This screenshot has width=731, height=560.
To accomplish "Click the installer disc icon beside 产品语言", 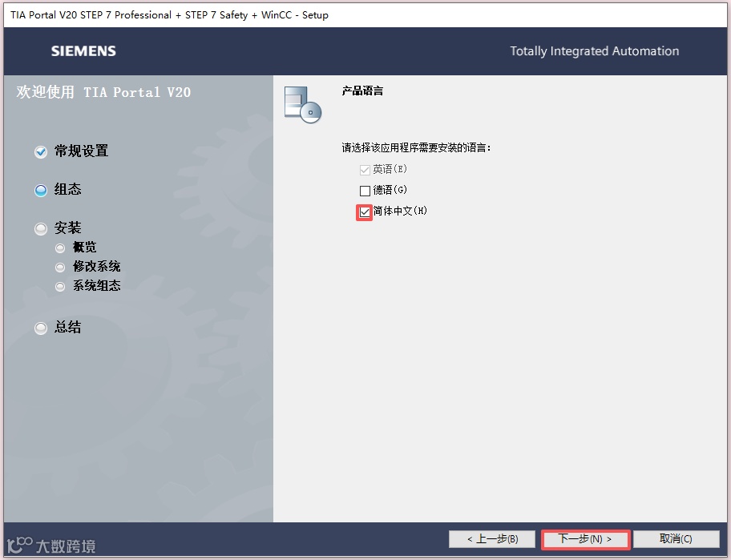I will click(x=302, y=105).
